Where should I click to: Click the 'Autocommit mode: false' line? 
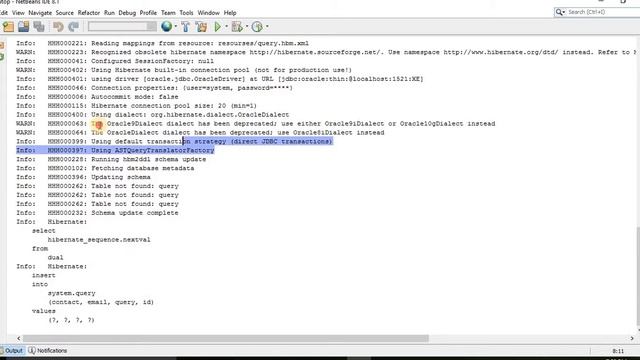coord(97,97)
